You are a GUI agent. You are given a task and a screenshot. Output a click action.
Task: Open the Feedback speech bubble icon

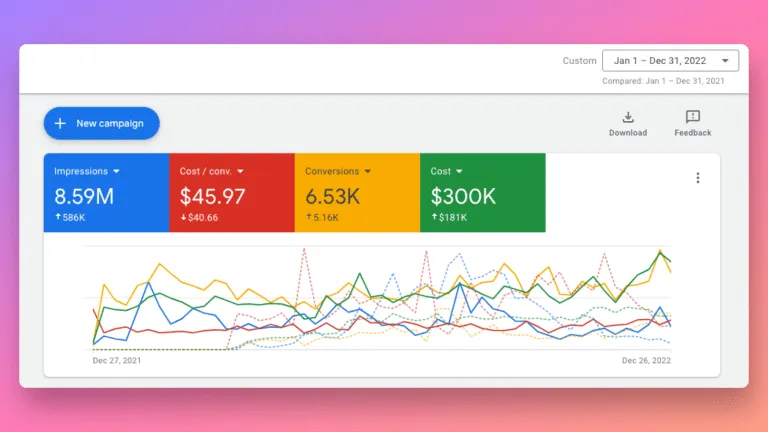(693, 117)
